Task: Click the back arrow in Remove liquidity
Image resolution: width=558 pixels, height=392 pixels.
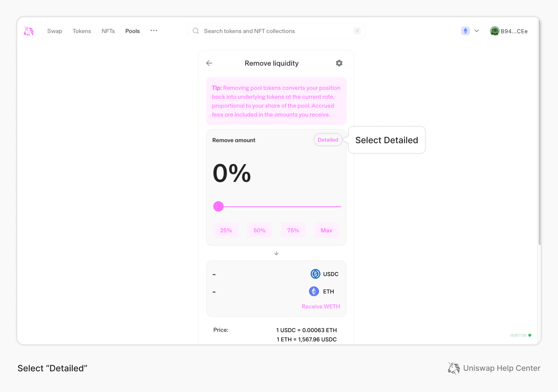Action: coord(209,63)
